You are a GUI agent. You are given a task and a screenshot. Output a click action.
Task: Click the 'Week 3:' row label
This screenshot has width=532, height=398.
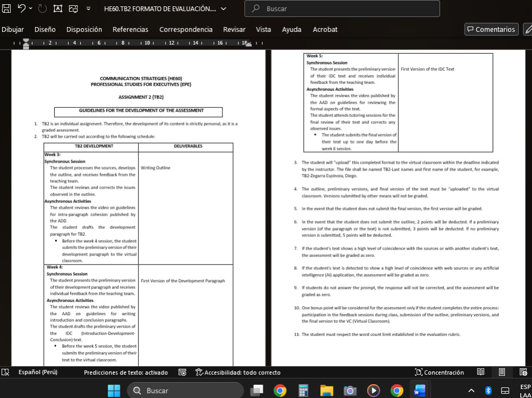tap(53, 155)
